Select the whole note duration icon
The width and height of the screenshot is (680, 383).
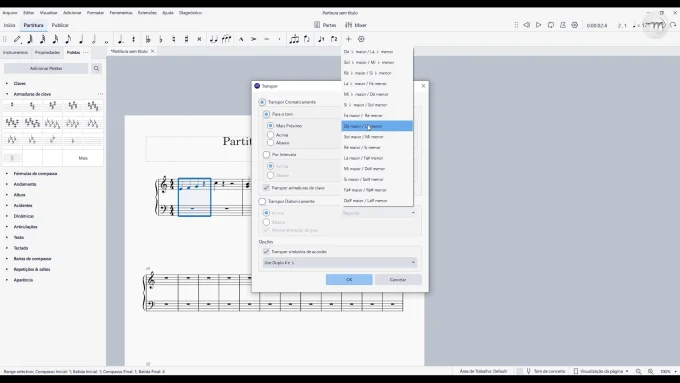pyautogui.click(x=106, y=40)
